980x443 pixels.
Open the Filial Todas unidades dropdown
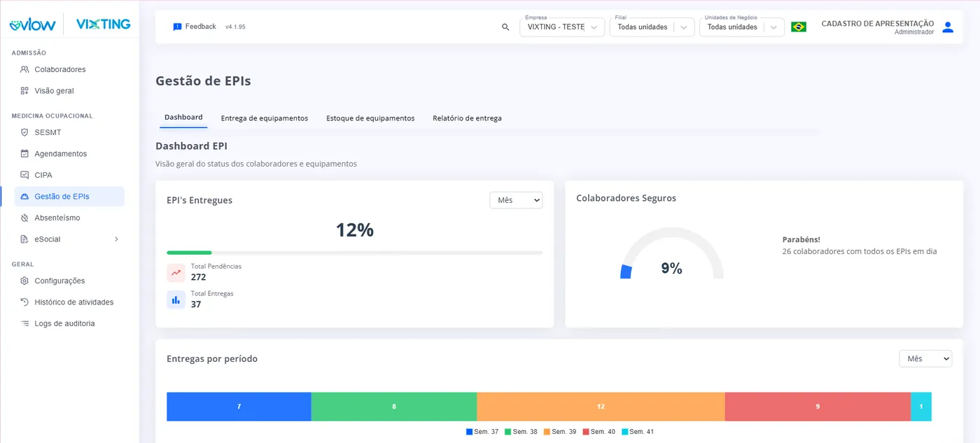click(652, 27)
